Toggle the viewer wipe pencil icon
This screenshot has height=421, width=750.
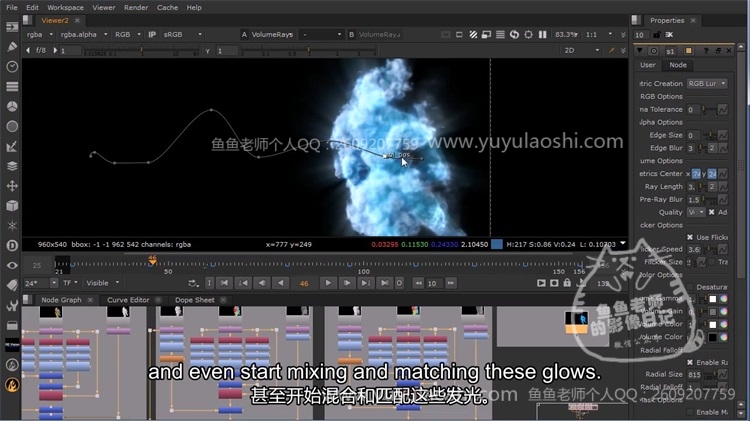[x=611, y=50]
